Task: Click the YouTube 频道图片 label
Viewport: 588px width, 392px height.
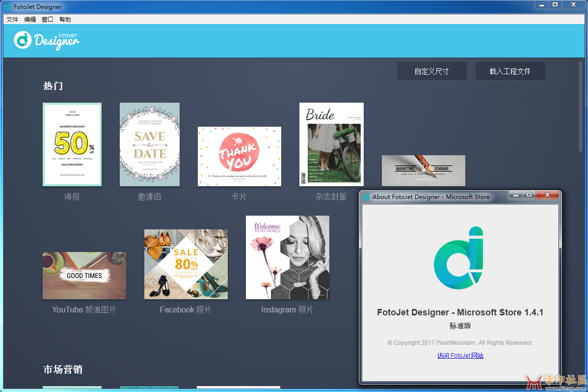Action: (x=84, y=310)
